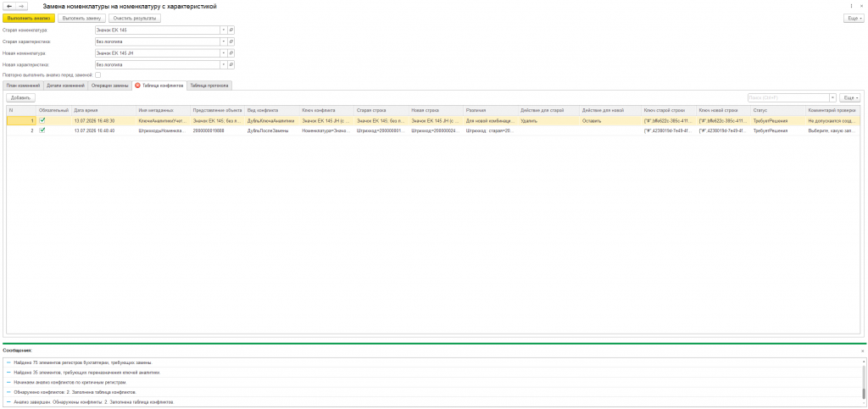Expand the Новая номенклатура dropdown arrow
Screen dimensions: 868x409
click(x=224, y=53)
